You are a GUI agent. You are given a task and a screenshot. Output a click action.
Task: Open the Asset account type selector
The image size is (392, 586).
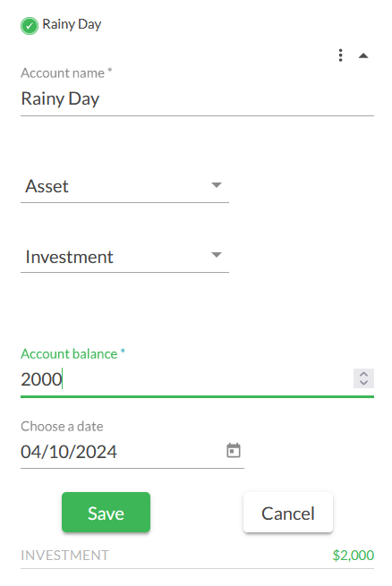pyautogui.click(x=124, y=186)
